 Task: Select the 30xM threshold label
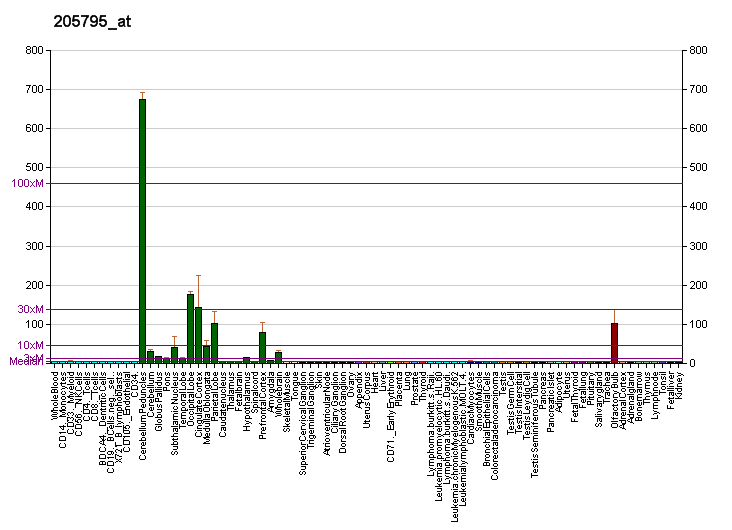pos(31,309)
